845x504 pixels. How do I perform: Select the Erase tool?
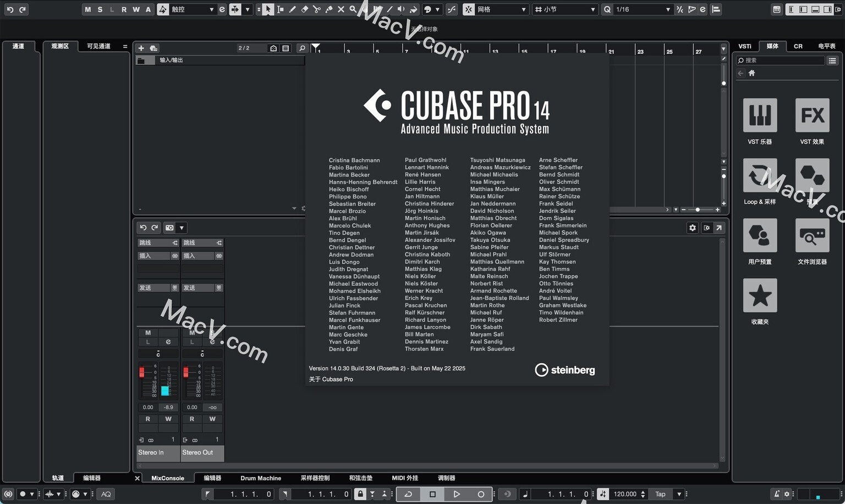pos(305,9)
